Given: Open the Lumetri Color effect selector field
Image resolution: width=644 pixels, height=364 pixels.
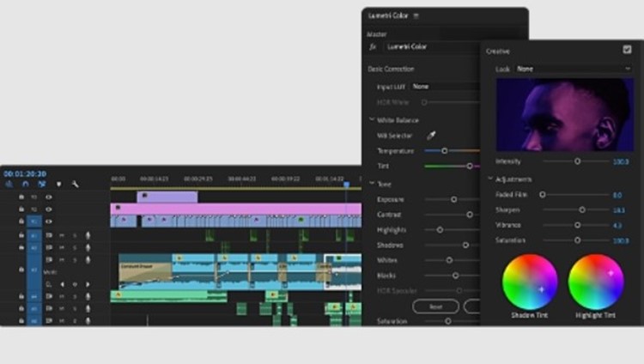Looking at the screenshot, I should [432, 47].
